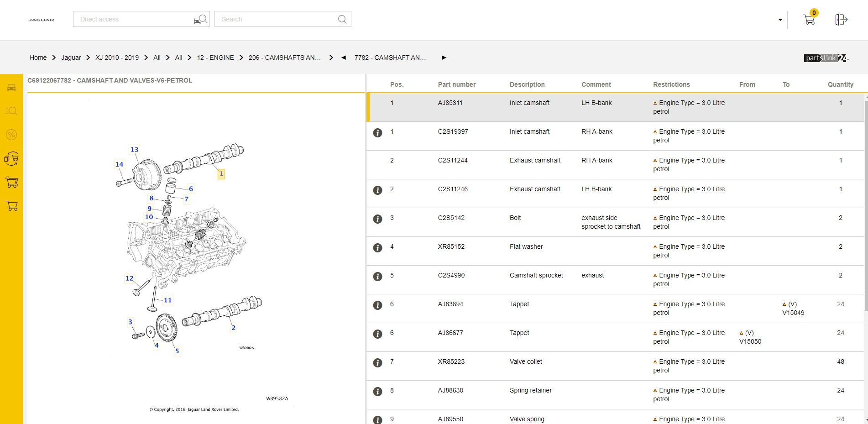Go to Home breadcrumb link
This screenshot has height=424, width=868.
[x=38, y=58]
